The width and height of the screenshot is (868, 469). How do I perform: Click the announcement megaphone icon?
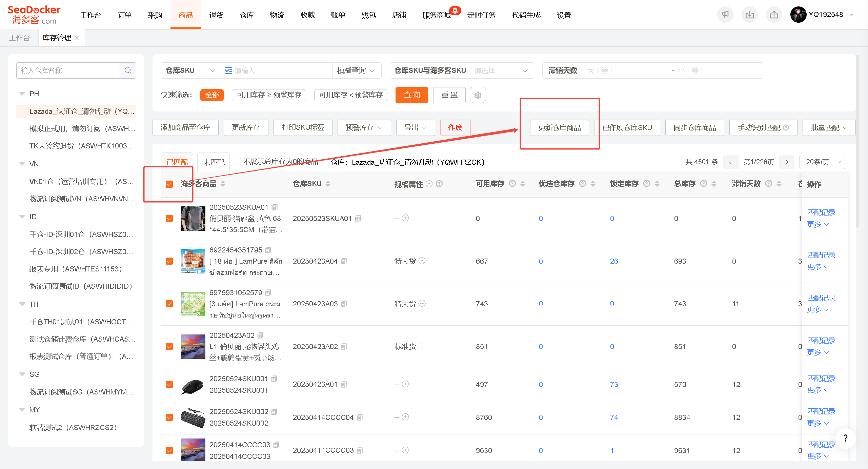pyautogui.click(x=725, y=15)
